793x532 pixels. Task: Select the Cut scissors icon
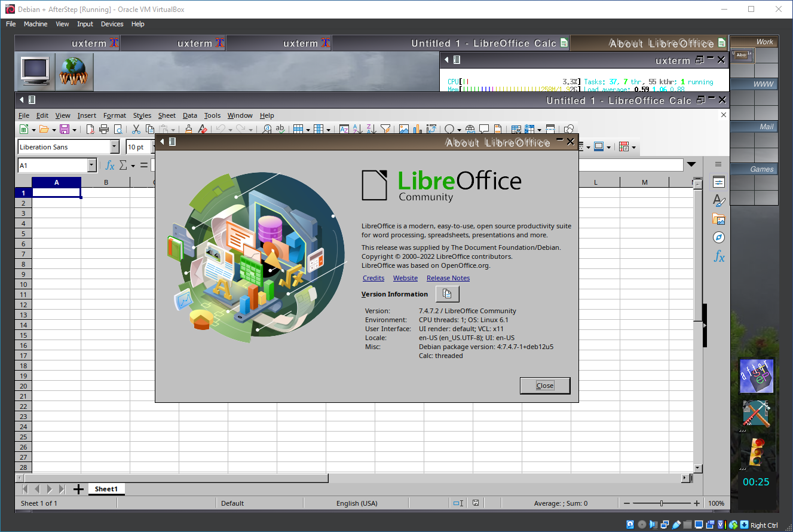pos(136,129)
